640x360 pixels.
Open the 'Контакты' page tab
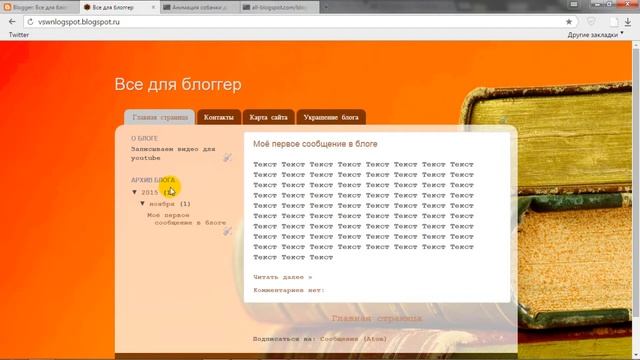click(219, 117)
